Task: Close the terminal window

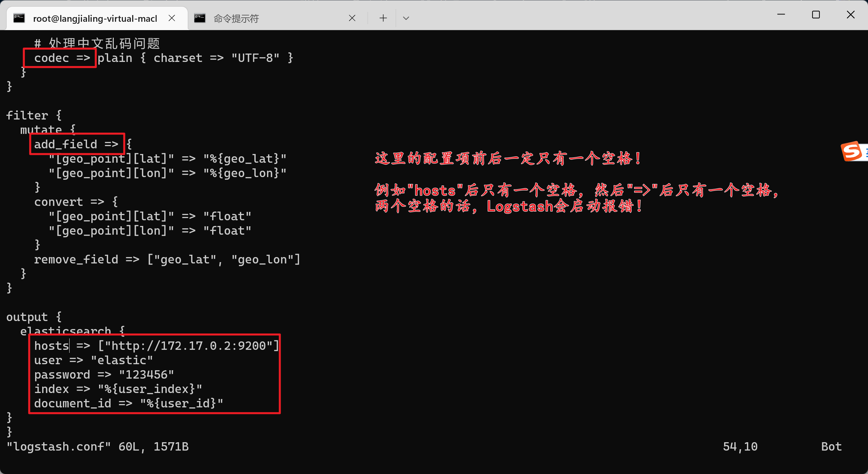Action: [851, 14]
